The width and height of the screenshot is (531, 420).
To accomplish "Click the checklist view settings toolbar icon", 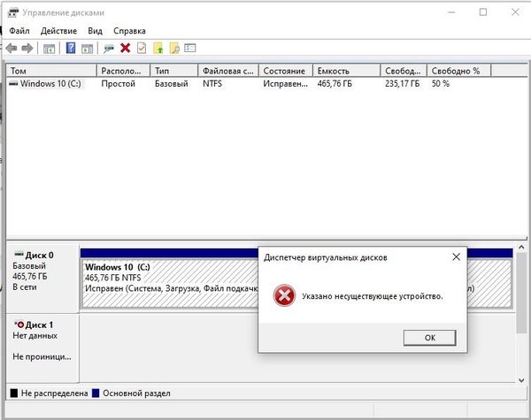I will (190, 48).
